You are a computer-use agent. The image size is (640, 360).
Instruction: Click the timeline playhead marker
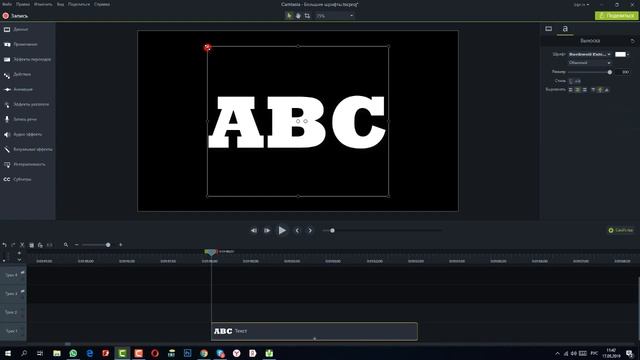(x=211, y=253)
